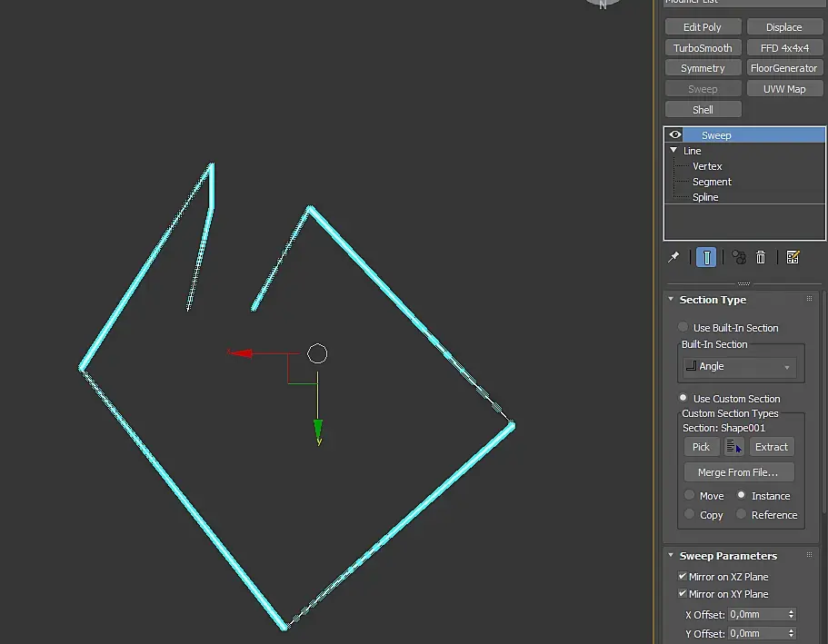
Task: Open the Angle built-in section dropdown
Action: [x=739, y=366]
